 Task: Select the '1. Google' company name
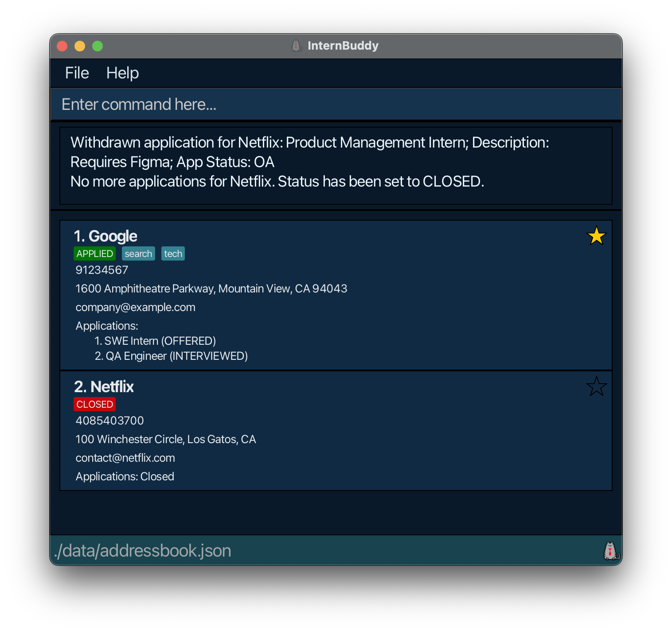[x=105, y=236]
